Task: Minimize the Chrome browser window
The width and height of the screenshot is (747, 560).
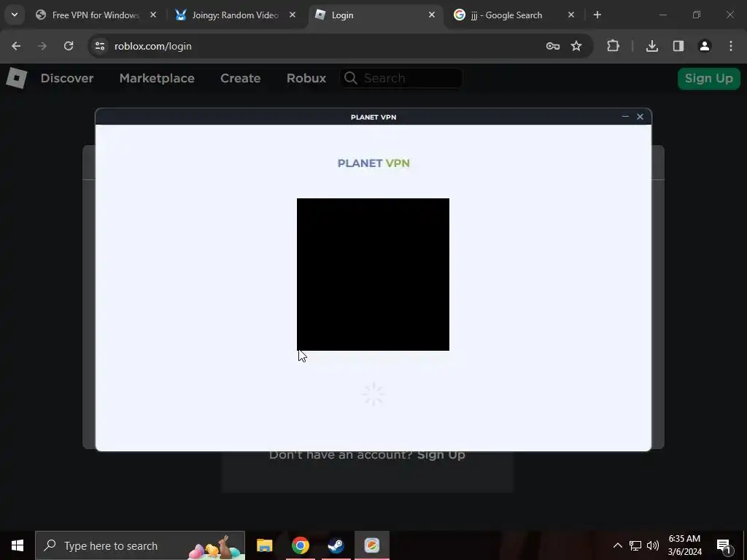Action: click(662, 15)
